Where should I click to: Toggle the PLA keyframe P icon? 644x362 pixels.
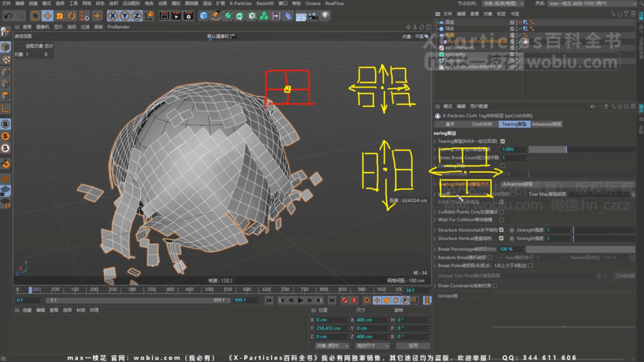point(405,301)
